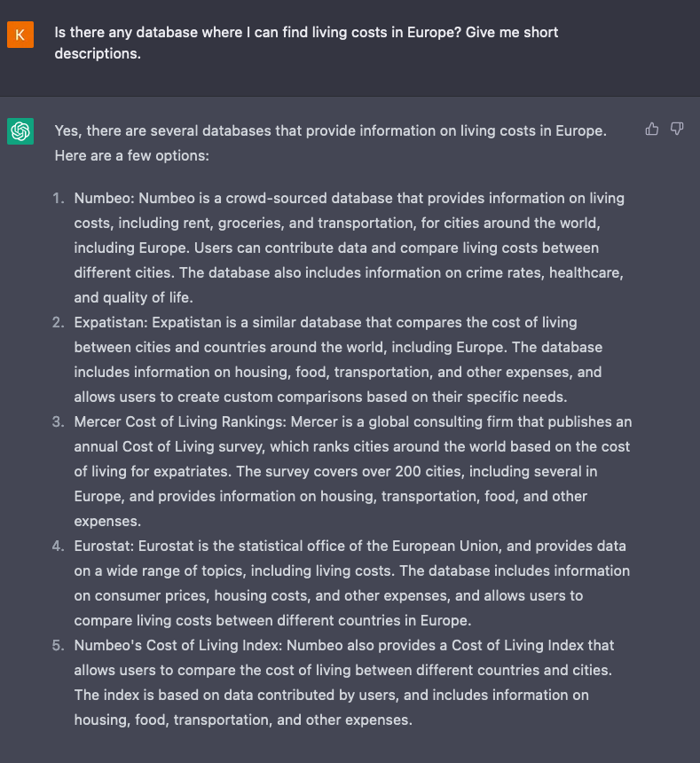Click the "Here are a few options:" line
Screen dimensions: 700x763
tap(131, 155)
